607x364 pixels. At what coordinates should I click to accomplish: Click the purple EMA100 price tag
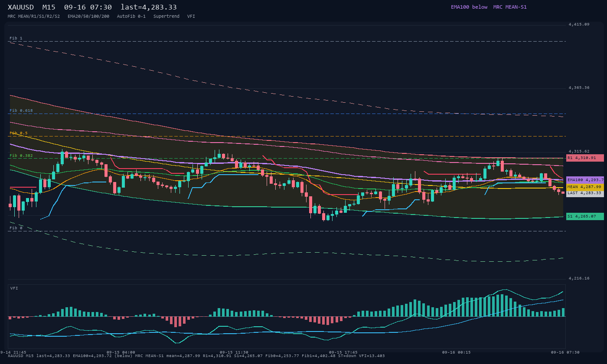tap(585, 180)
